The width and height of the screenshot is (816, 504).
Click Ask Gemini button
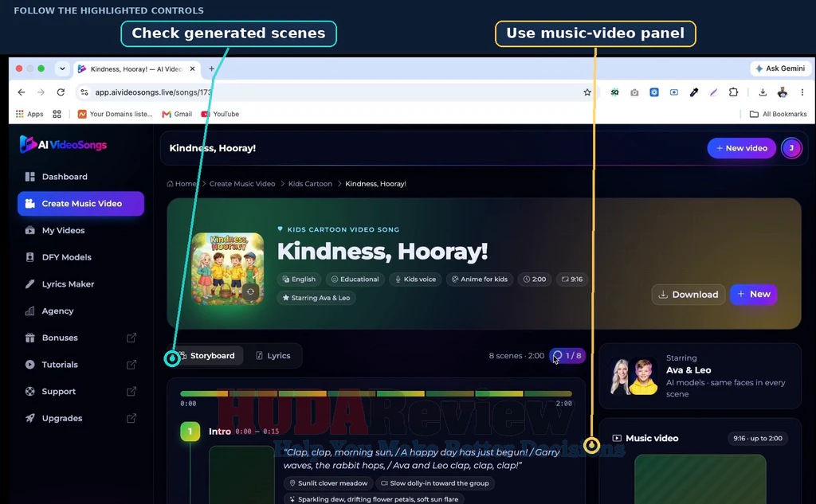pyautogui.click(x=781, y=68)
